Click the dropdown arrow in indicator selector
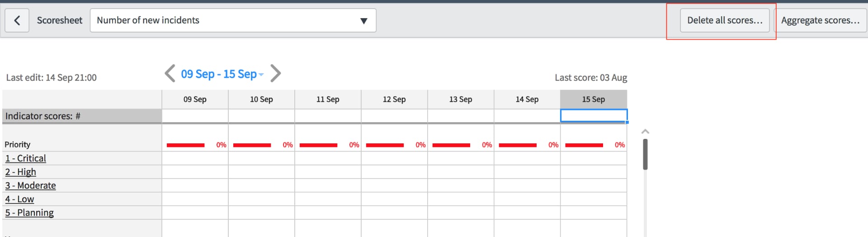The height and width of the screenshot is (237, 868). click(363, 21)
